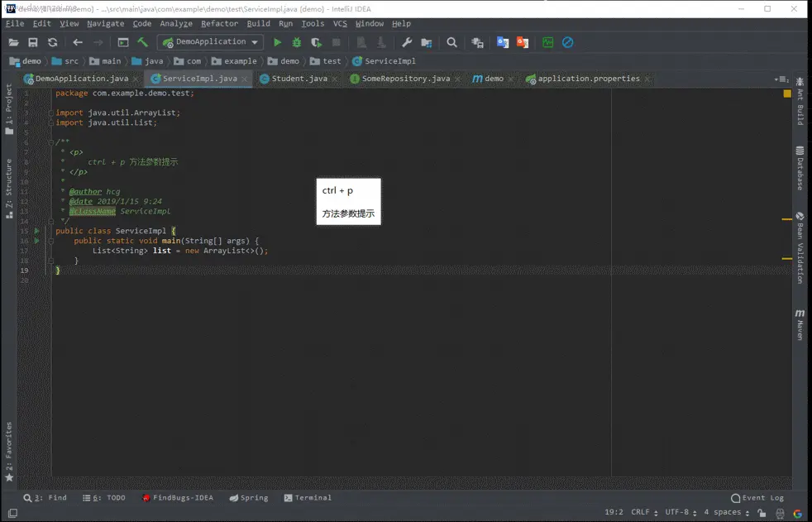
Task: Open the Tools menu
Action: coord(313,24)
